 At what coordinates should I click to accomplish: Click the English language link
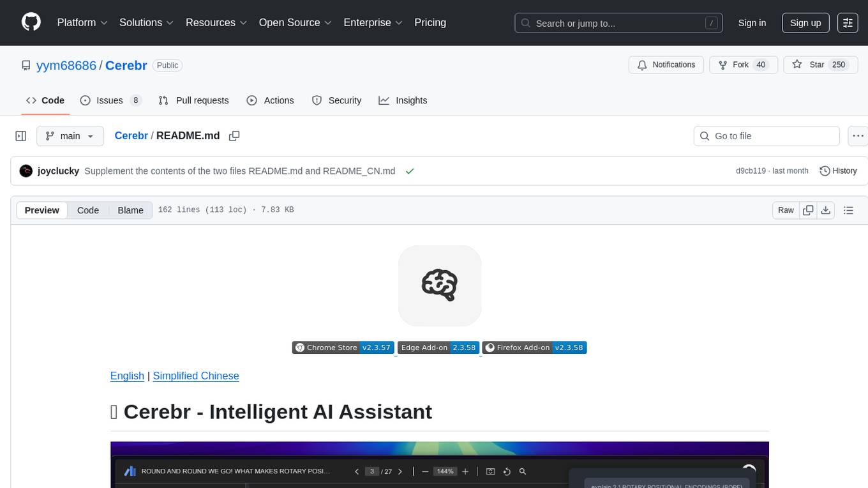pos(127,376)
